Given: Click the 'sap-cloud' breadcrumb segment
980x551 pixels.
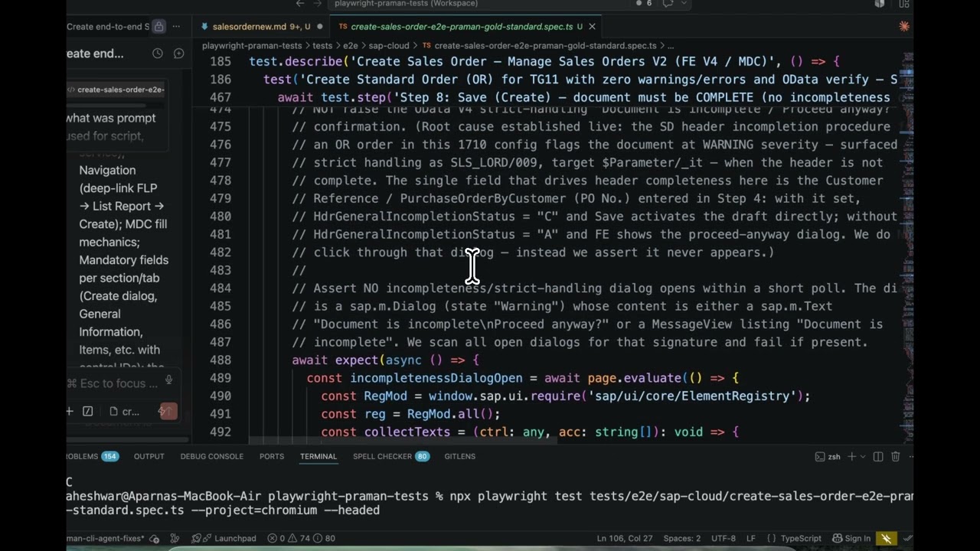Looking at the screenshot, I should click(389, 46).
